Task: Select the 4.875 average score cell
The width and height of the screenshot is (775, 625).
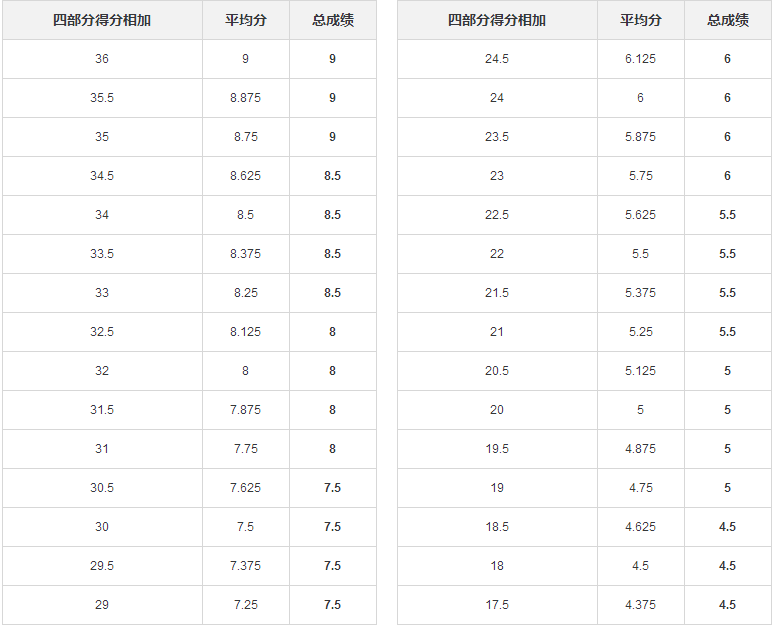Action: [640, 449]
